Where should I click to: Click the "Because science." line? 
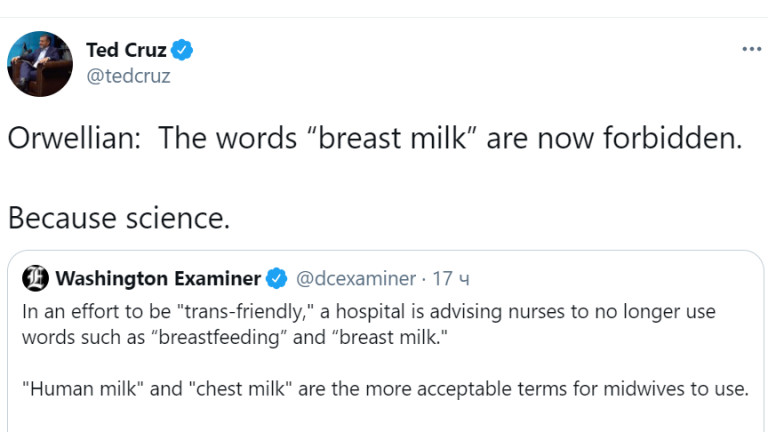[118, 217]
